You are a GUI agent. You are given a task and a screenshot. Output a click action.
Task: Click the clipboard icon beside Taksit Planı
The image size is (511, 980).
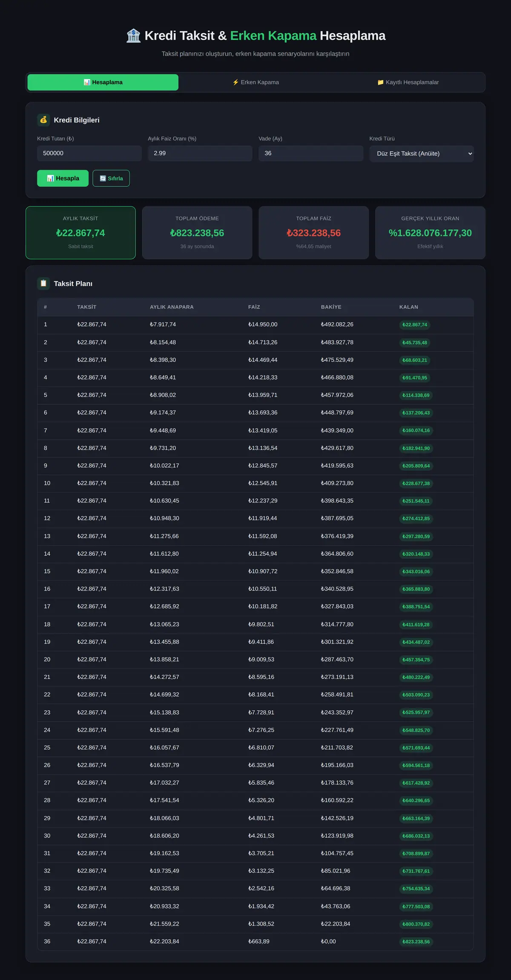click(x=43, y=283)
